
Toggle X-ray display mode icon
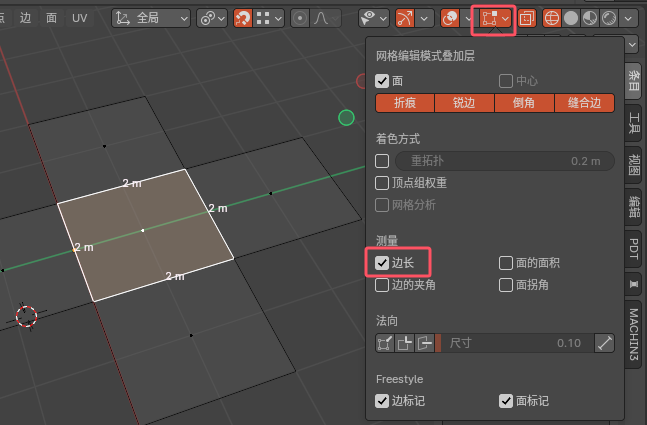click(526, 18)
